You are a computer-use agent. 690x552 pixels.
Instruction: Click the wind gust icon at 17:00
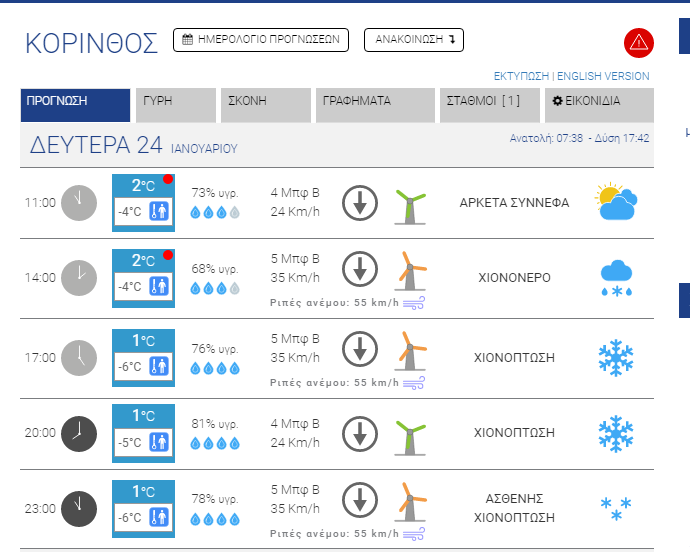click(x=414, y=382)
